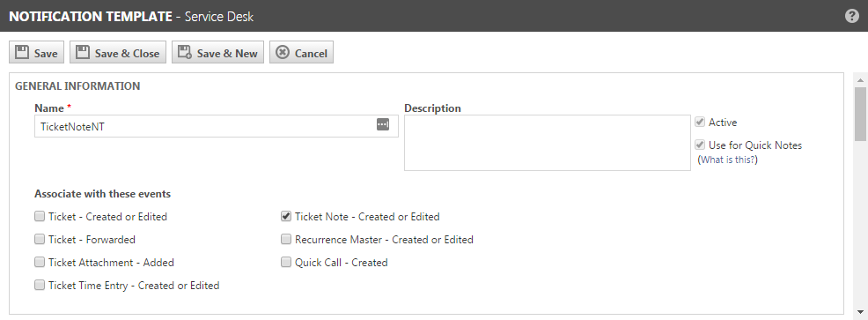Click the scrollbar down arrow
Image resolution: width=868 pixels, height=320 pixels.
[x=860, y=312]
